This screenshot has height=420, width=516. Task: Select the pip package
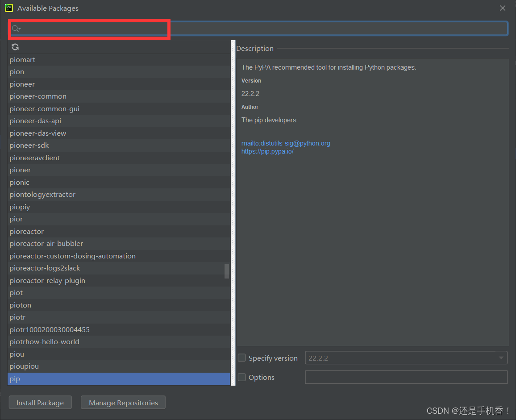pyautogui.click(x=119, y=379)
